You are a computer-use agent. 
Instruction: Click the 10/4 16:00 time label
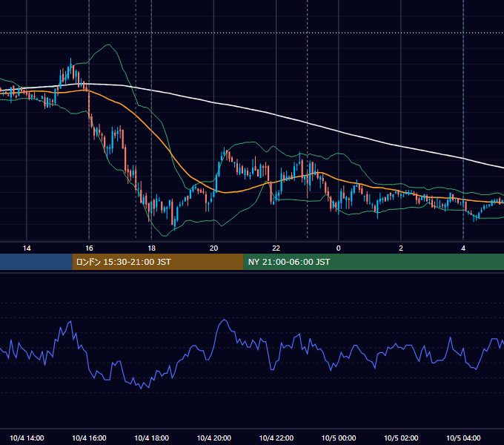click(89, 438)
